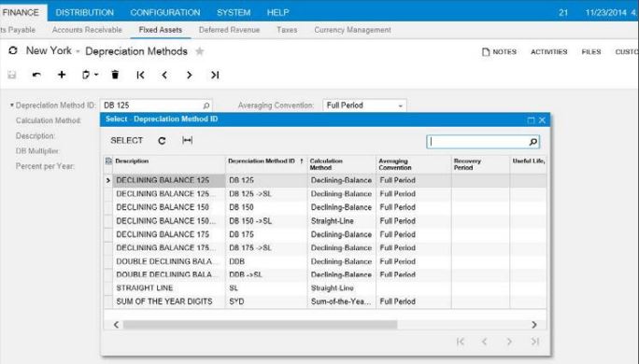Go to the first record

tap(140, 75)
